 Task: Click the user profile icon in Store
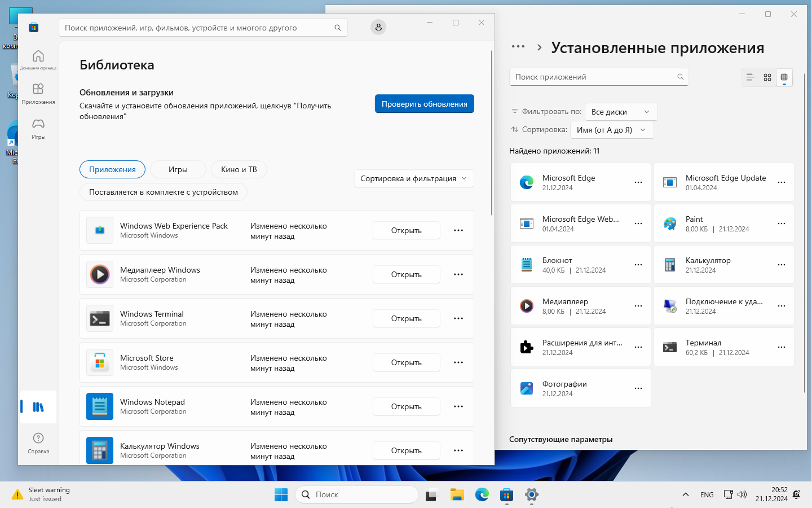(x=378, y=27)
